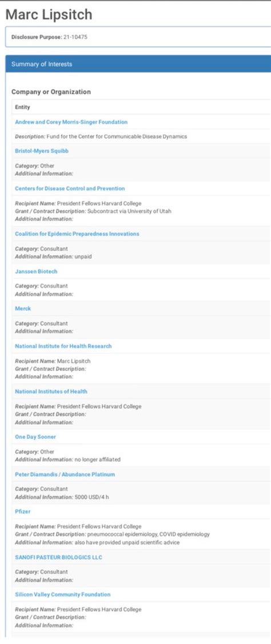
Task: Open the SANOFI PASTEUR BIOLOGICS LLC link
Action: click(x=58, y=557)
